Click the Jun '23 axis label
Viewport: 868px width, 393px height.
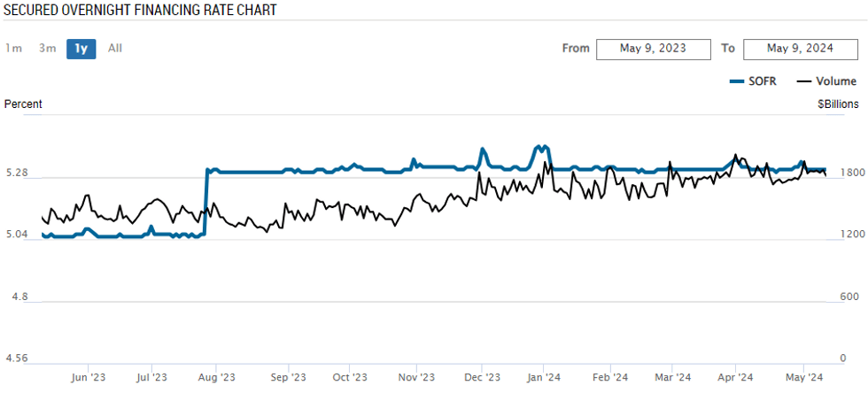87,376
